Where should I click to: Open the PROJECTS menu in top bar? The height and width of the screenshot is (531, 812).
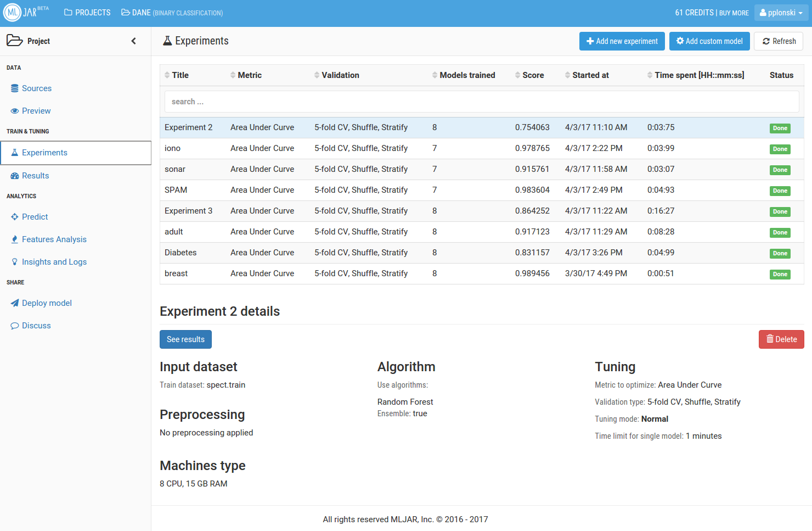click(87, 13)
